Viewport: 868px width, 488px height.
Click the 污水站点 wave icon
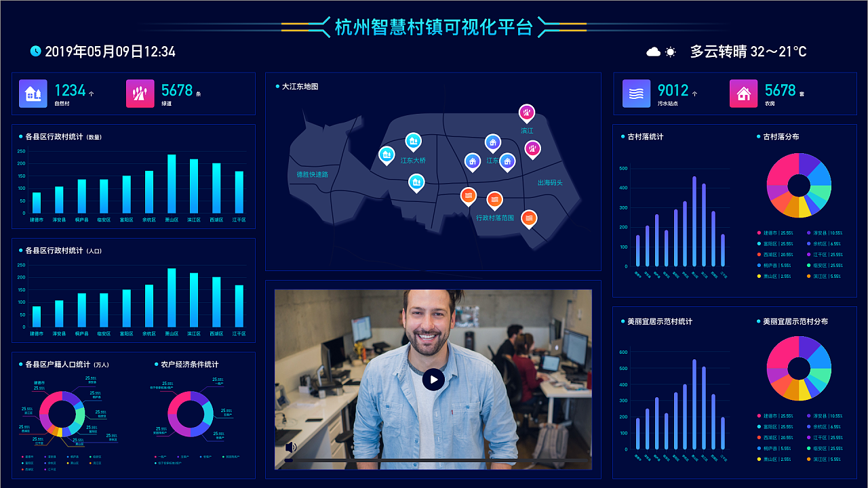click(637, 94)
